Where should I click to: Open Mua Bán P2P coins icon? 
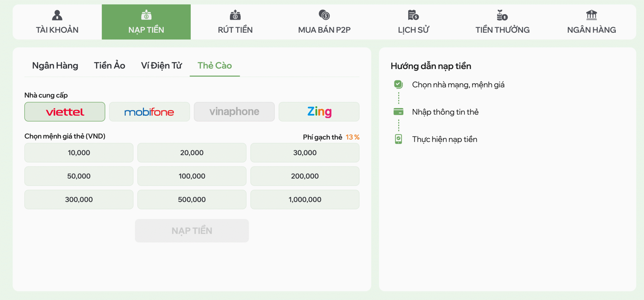[324, 15]
